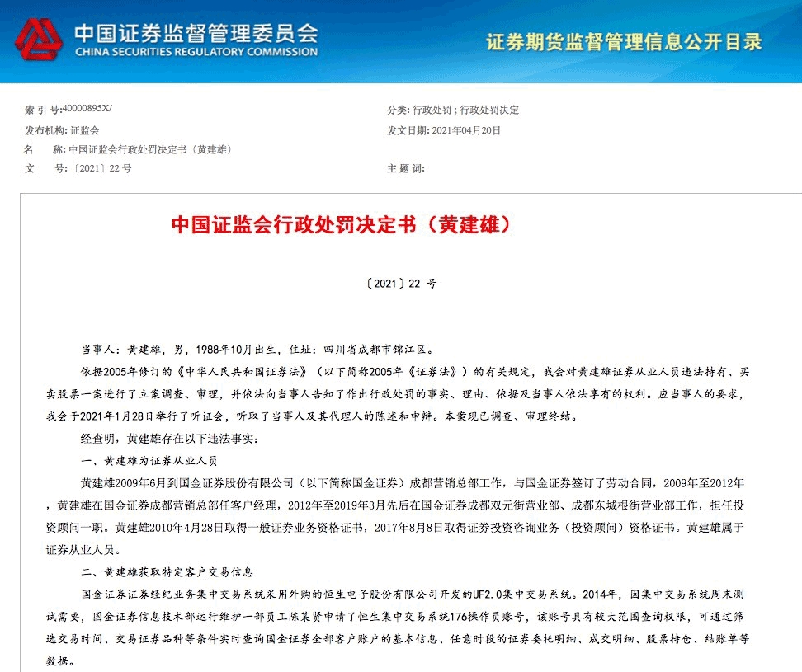Click the line 证券从业人员。
The height and width of the screenshot is (672, 802).
84,550
